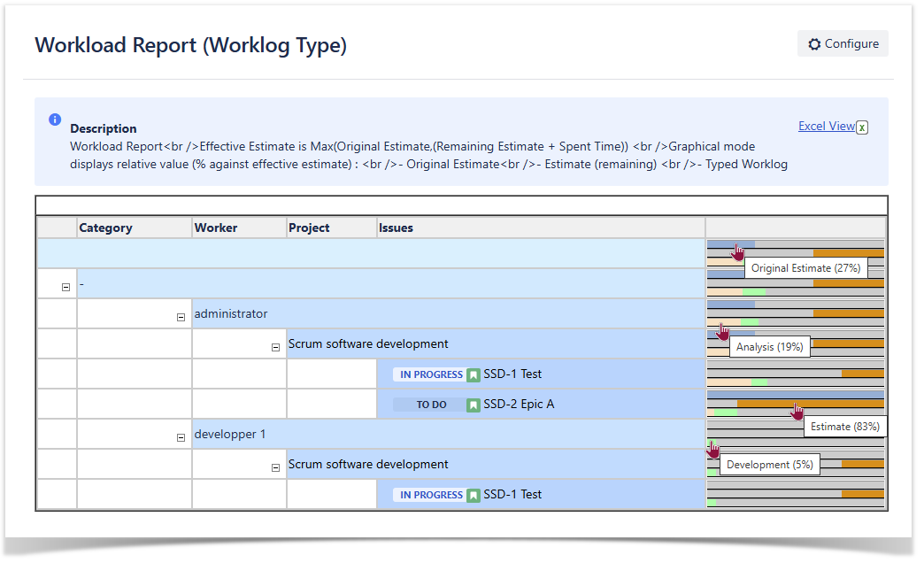Click the Issues column header
This screenshot has height=563, width=924.
[396, 228]
